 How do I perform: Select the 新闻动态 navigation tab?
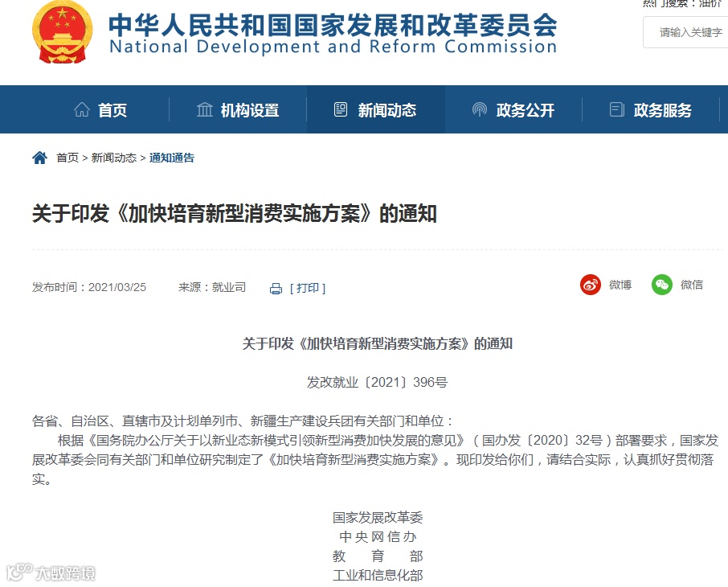(387, 110)
